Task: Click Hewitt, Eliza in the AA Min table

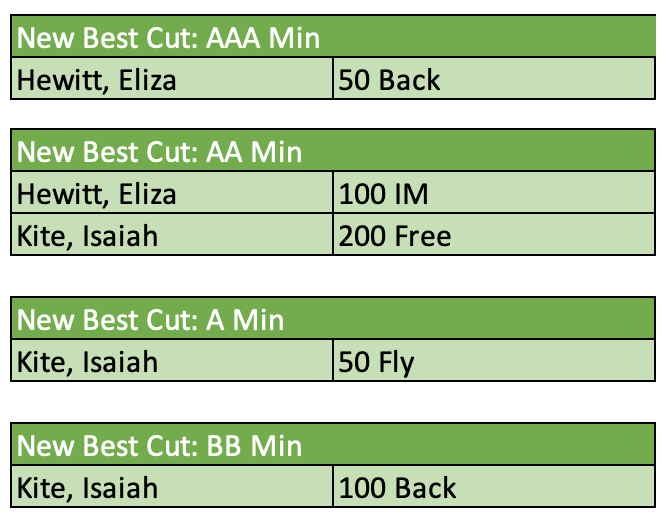Action: click(97, 192)
